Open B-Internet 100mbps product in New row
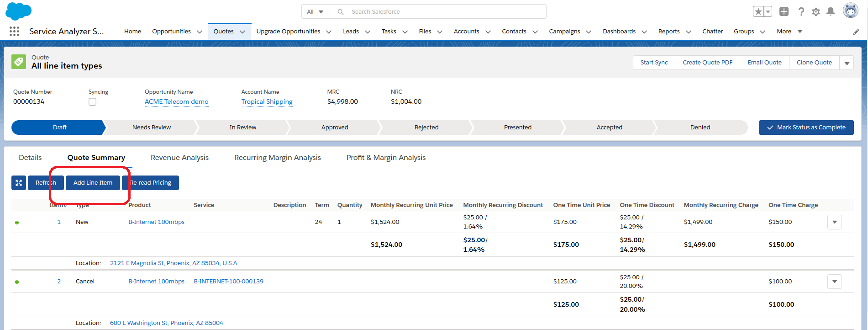 coord(156,222)
